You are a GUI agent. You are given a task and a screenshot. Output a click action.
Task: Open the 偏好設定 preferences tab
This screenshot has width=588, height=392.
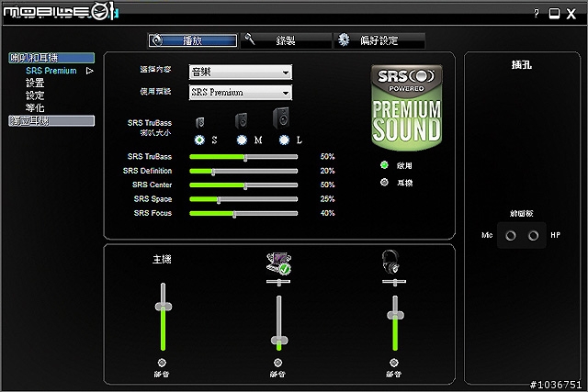[x=379, y=40]
